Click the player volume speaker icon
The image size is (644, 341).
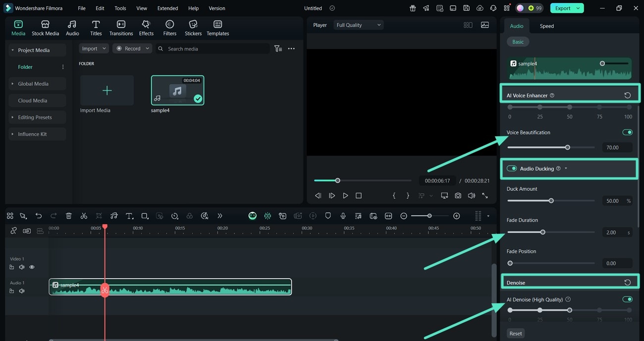471,196
